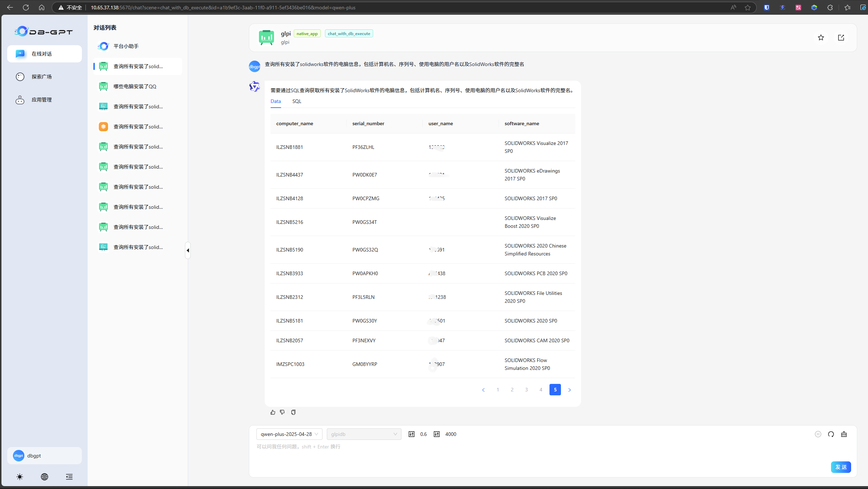Open the 哪些电脑安装了QQ conversation

click(138, 86)
